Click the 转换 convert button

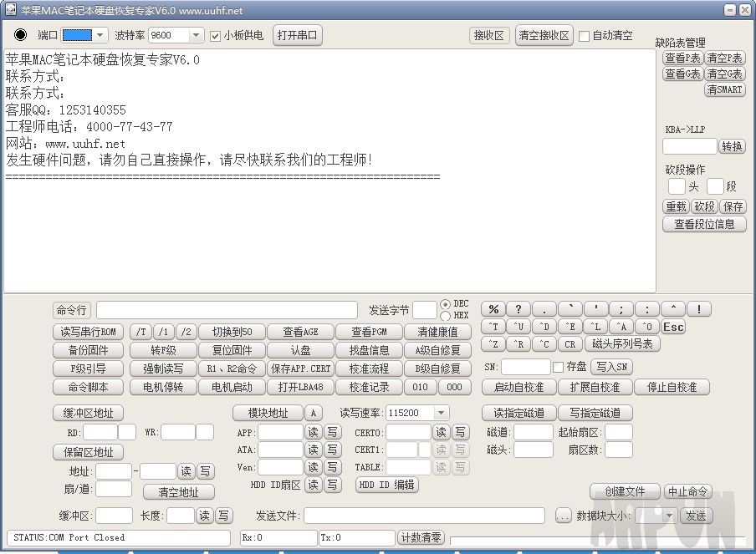(x=732, y=146)
